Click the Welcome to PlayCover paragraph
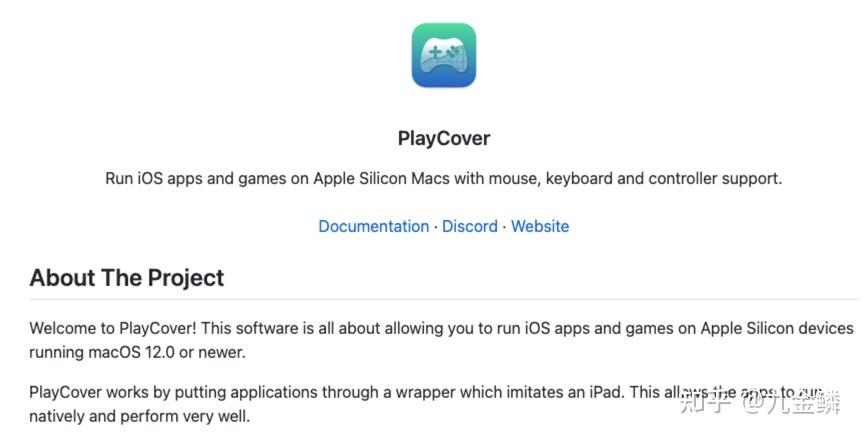Screen dimensions: 862x437 [441, 340]
